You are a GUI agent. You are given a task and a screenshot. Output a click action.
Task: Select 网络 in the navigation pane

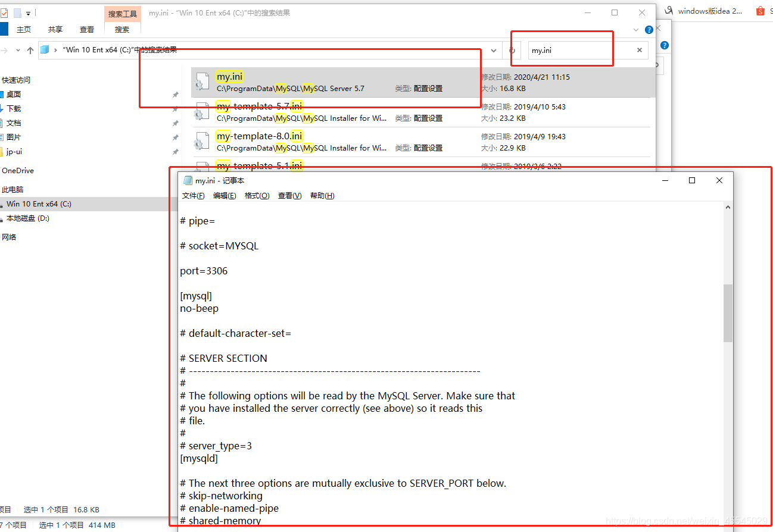pos(9,237)
